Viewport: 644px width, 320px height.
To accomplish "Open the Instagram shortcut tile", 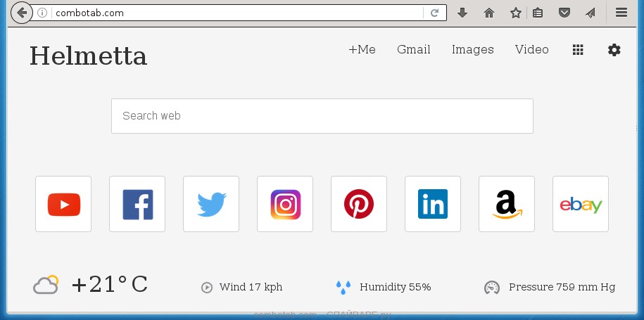I will (x=285, y=204).
